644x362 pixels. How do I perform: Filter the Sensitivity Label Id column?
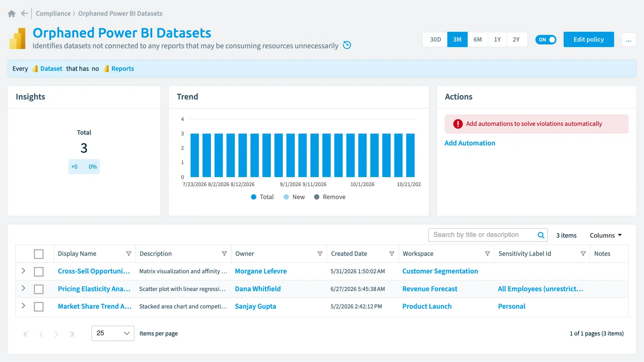583,254
